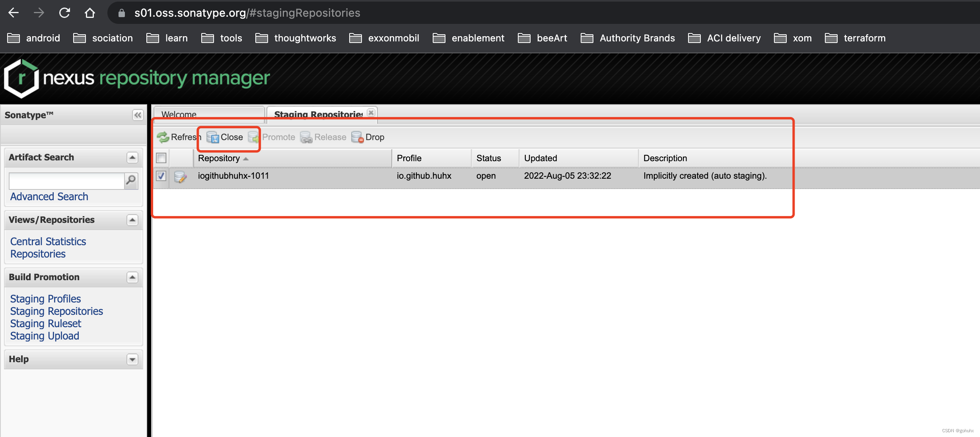
Task: Open the enablement bookmarks folder
Action: click(469, 38)
